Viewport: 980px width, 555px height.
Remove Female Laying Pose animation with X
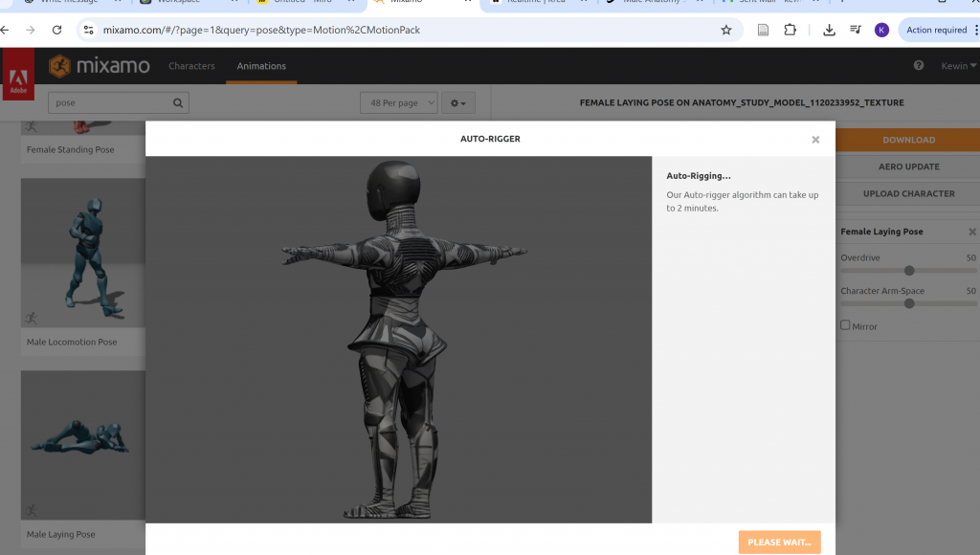tap(971, 233)
